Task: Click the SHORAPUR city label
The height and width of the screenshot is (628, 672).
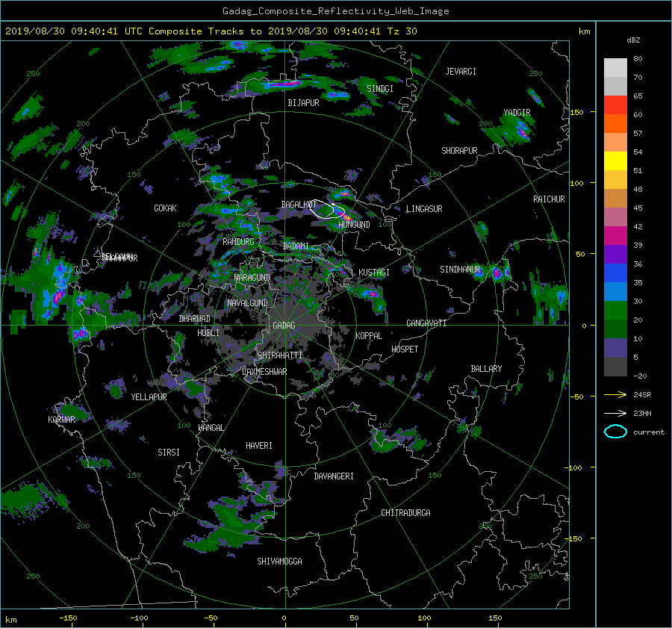Action: [x=459, y=151]
